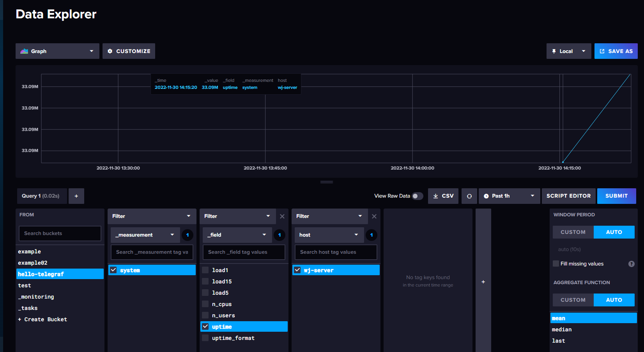Image resolution: width=644 pixels, height=352 pixels.
Task: Uncheck the wj-server host checkbox
Action: click(x=297, y=270)
